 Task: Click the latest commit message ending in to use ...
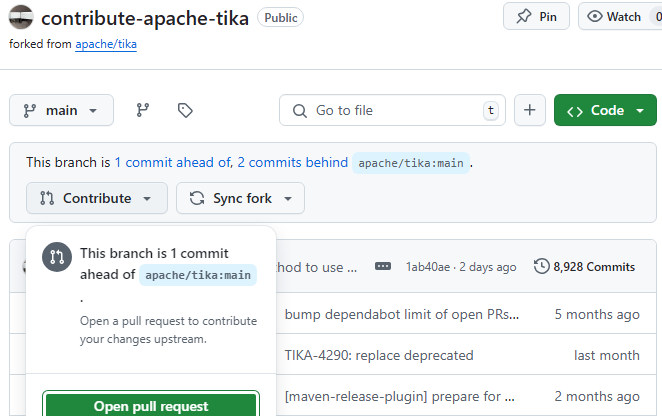coord(317,267)
